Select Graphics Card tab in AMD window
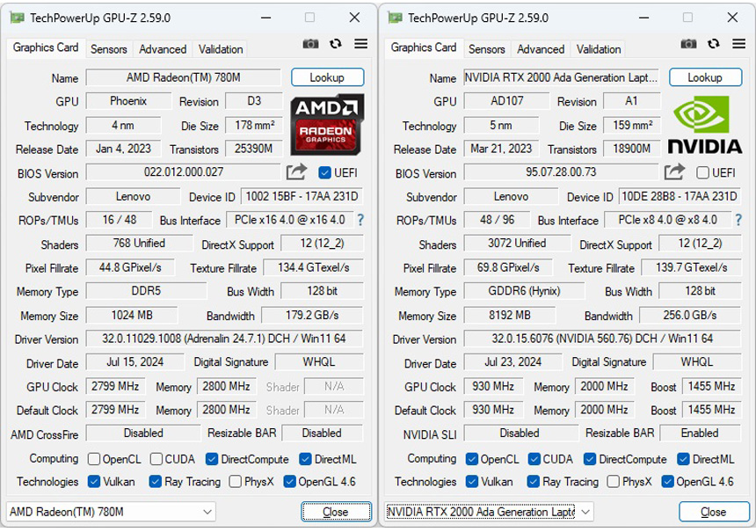The image size is (756, 532). (46, 47)
